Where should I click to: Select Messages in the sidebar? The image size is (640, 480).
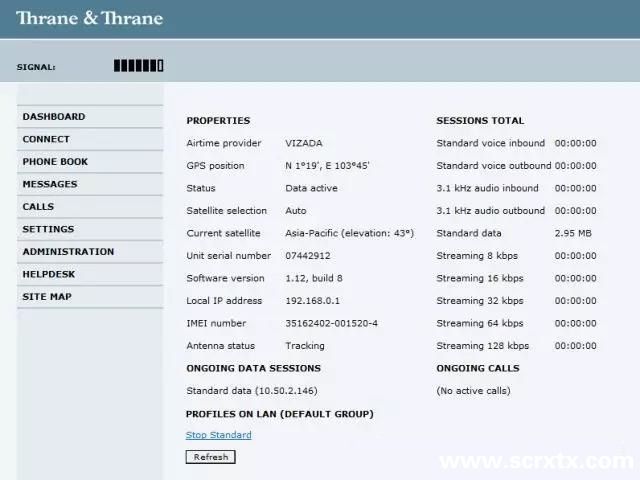click(50, 184)
